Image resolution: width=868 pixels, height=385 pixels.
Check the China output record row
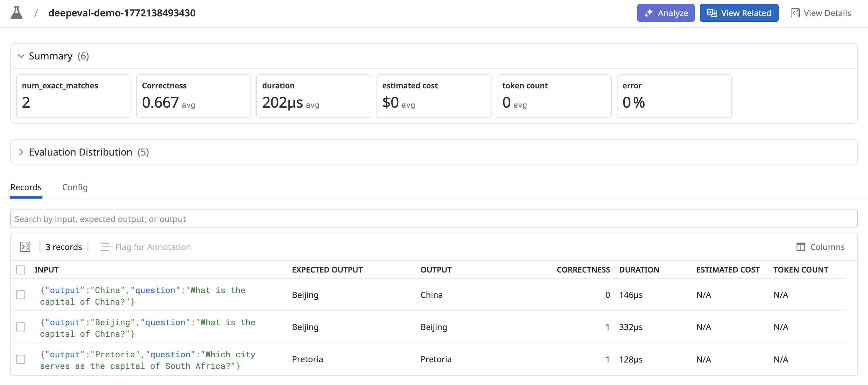coord(21,295)
